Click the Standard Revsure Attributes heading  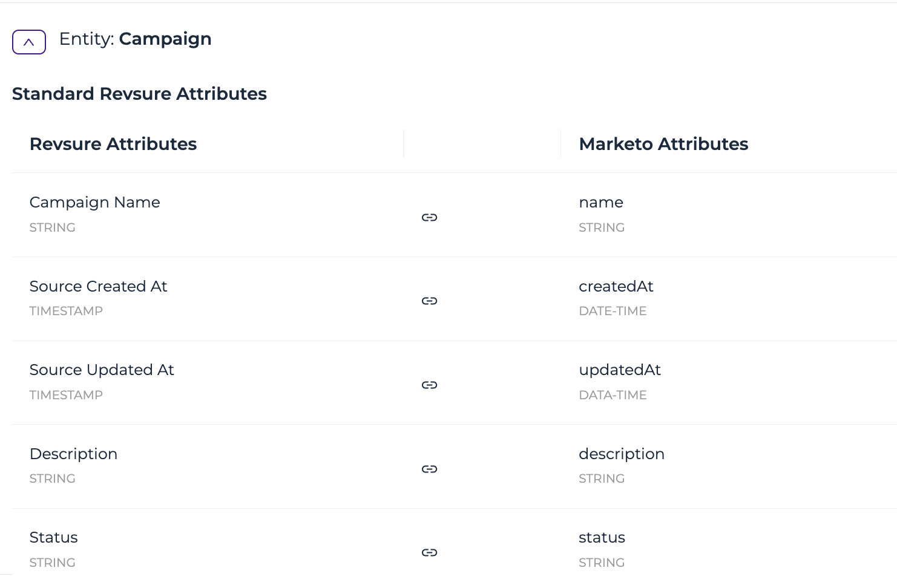tap(139, 94)
